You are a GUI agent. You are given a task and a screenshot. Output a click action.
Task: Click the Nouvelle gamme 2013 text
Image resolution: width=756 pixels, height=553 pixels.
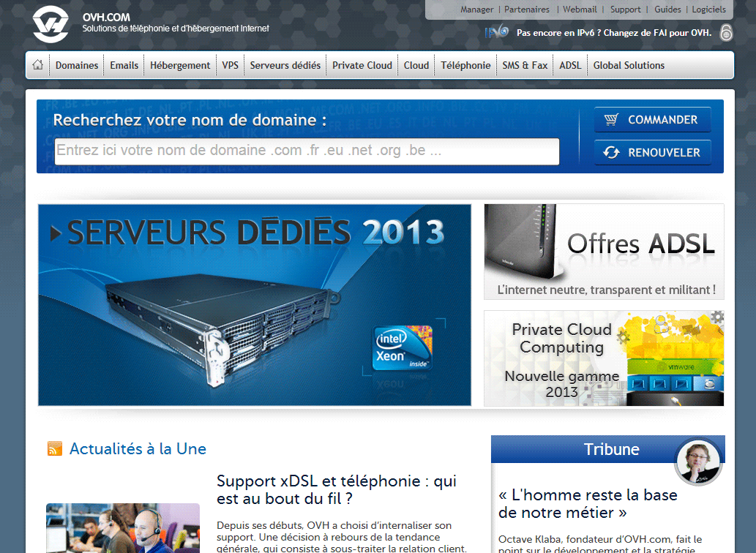[562, 384]
